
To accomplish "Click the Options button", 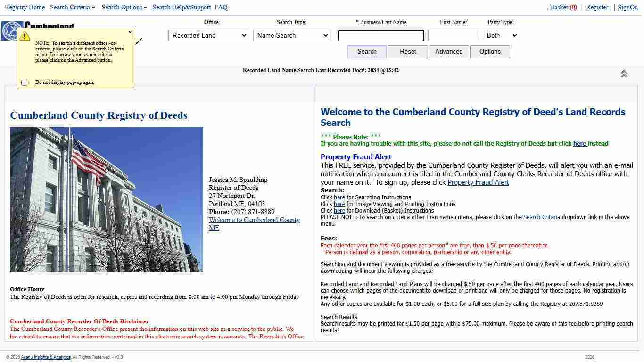I will coord(489,52).
